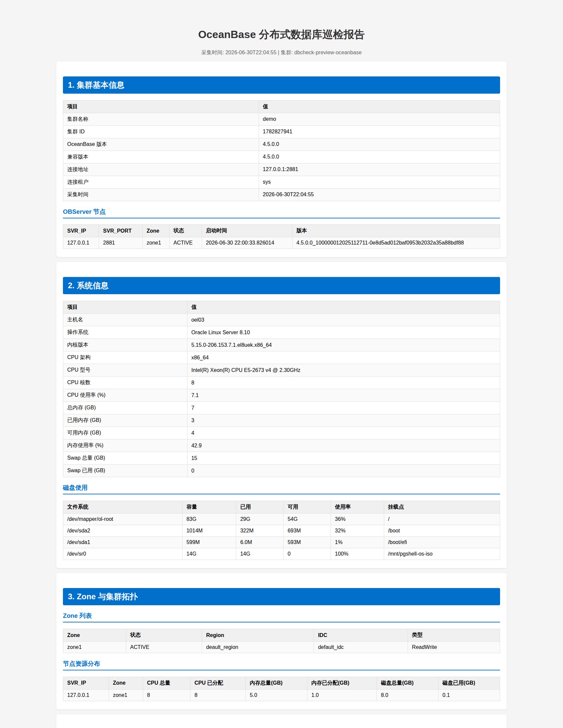Select the "x86_64" CPU architecture value
The height and width of the screenshot is (728, 563).
pyautogui.click(x=200, y=358)
